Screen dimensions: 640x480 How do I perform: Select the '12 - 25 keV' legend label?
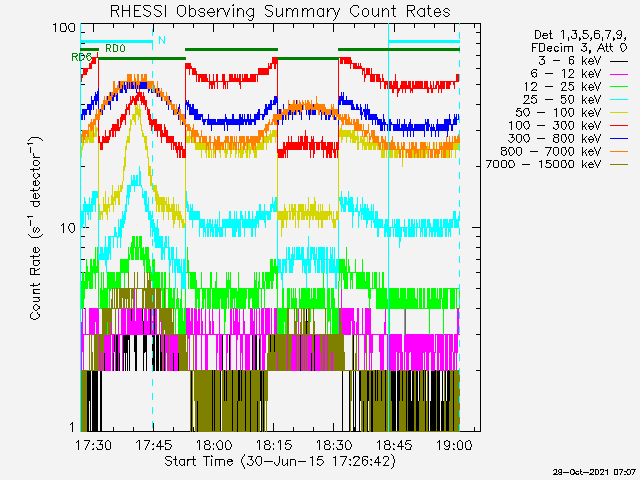562,87
